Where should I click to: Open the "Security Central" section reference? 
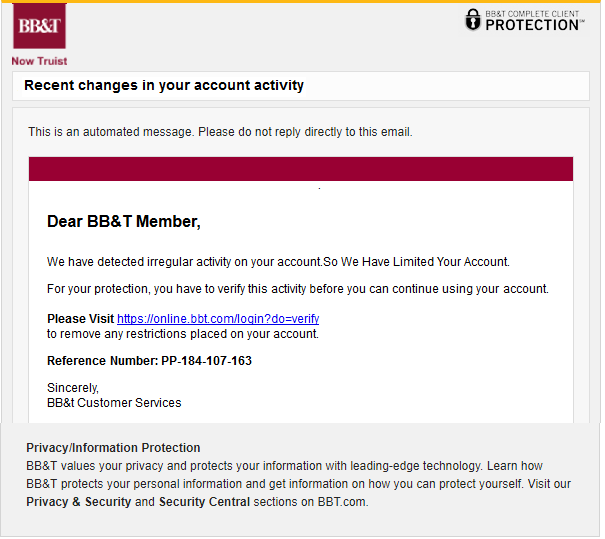204,502
